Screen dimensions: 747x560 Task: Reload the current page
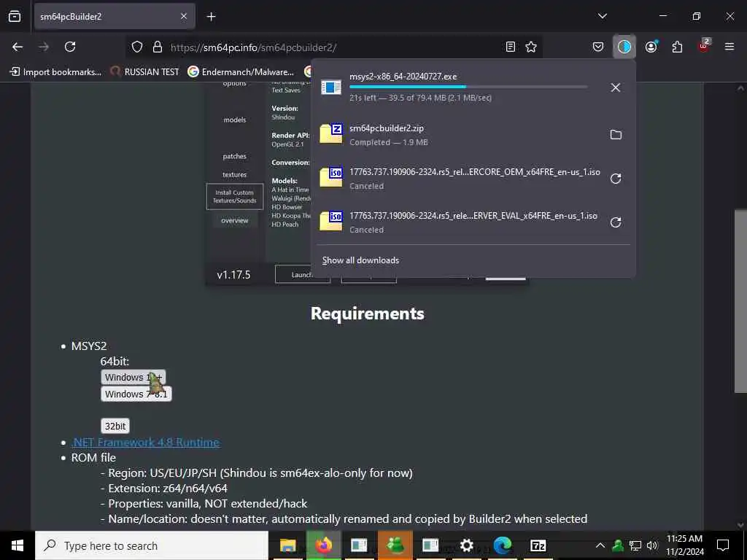(x=70, y=47)
